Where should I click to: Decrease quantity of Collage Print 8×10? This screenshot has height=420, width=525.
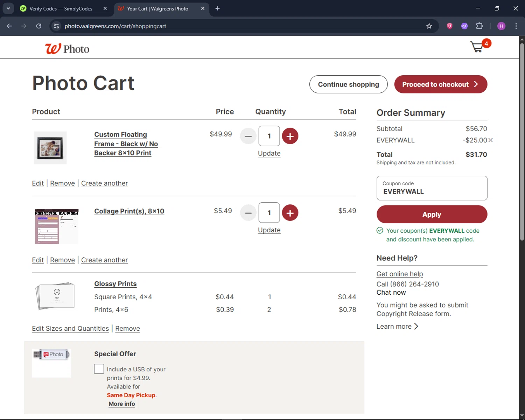248,213
